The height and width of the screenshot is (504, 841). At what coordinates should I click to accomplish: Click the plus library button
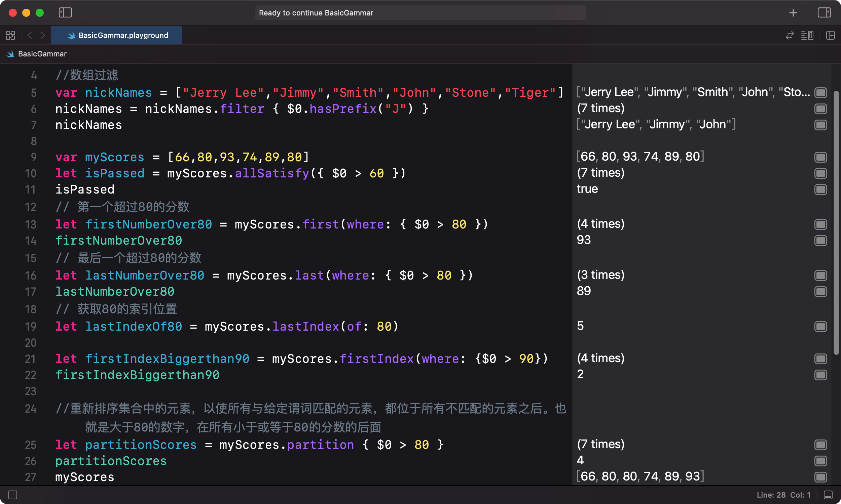(793, 13)
